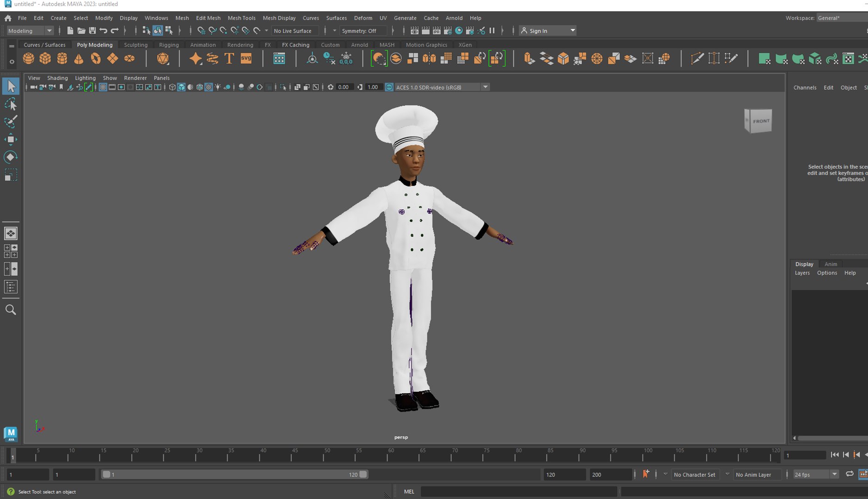Open the Outliner from the layout sidebar
The image size is (868, 499).
[11, 287]
